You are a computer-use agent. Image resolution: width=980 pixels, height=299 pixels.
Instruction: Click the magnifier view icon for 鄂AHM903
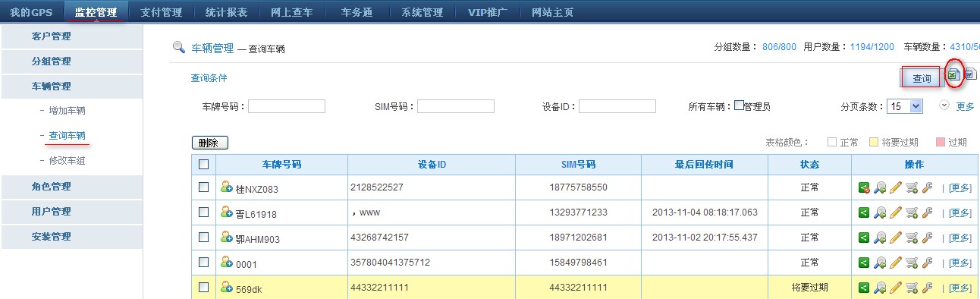point(880,238)
